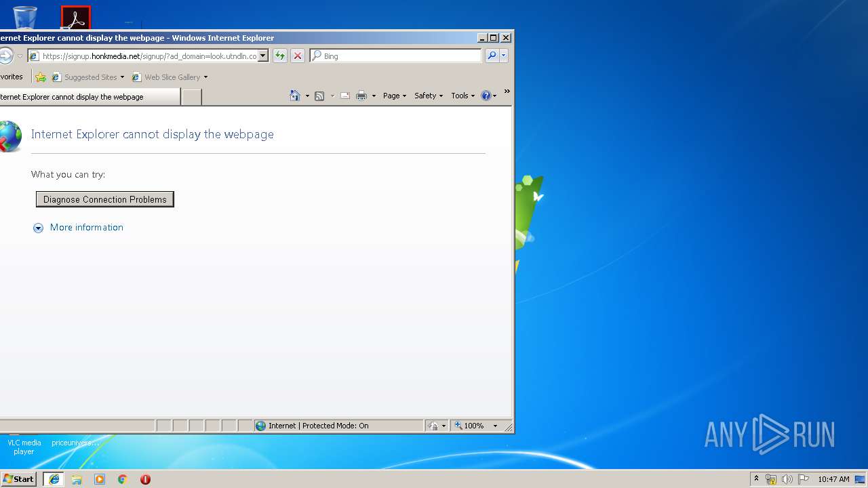Open Windows Explorer from the taskbar
This screenshot has height=488, width=868.
[77, 479]
